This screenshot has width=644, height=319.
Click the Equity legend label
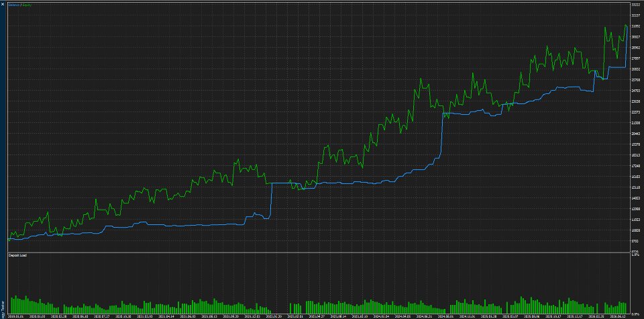coord(25,5)
